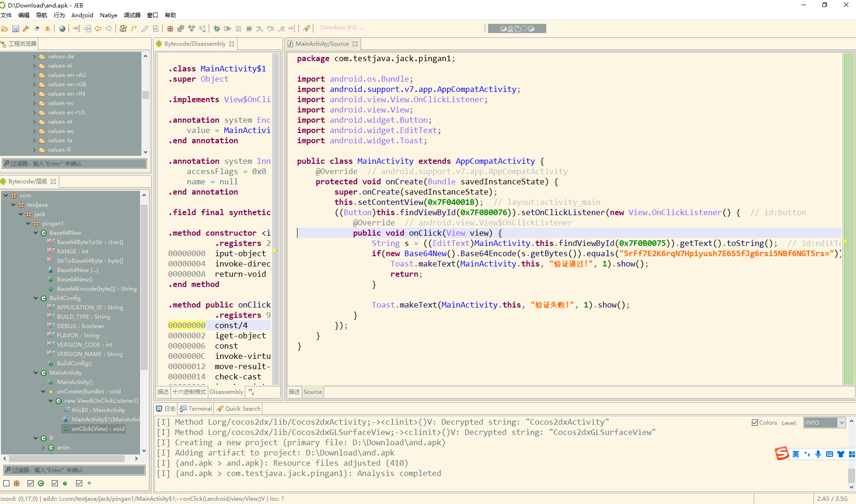856x504 pixels.
Task: Click the rename pencil icon
Action: click(145, 28)
